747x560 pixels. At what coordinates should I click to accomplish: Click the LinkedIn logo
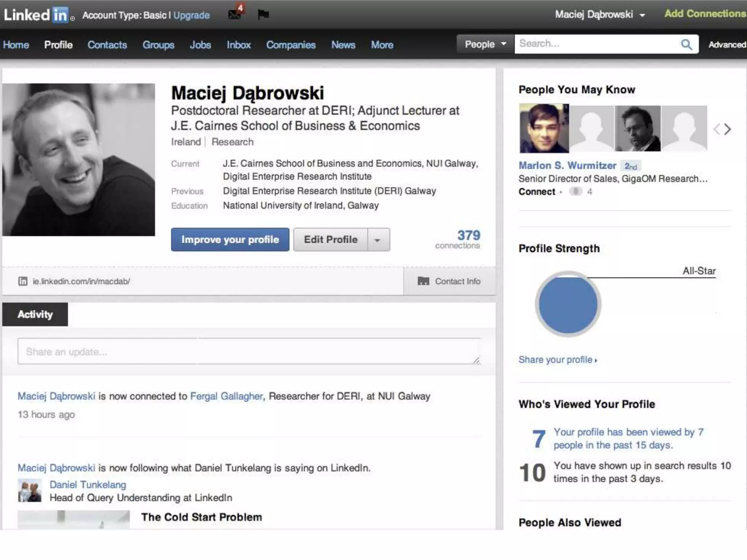pos(36,15)
